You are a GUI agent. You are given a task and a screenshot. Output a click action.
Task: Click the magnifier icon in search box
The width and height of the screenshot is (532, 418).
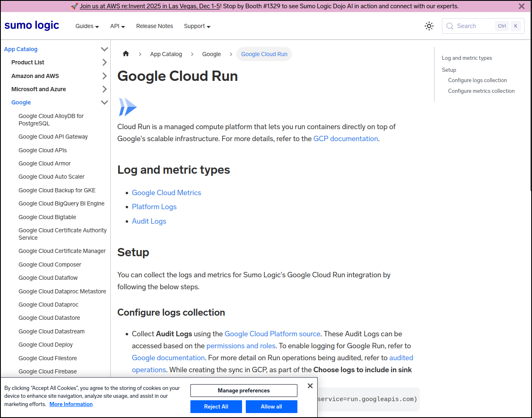pos(450,26)
